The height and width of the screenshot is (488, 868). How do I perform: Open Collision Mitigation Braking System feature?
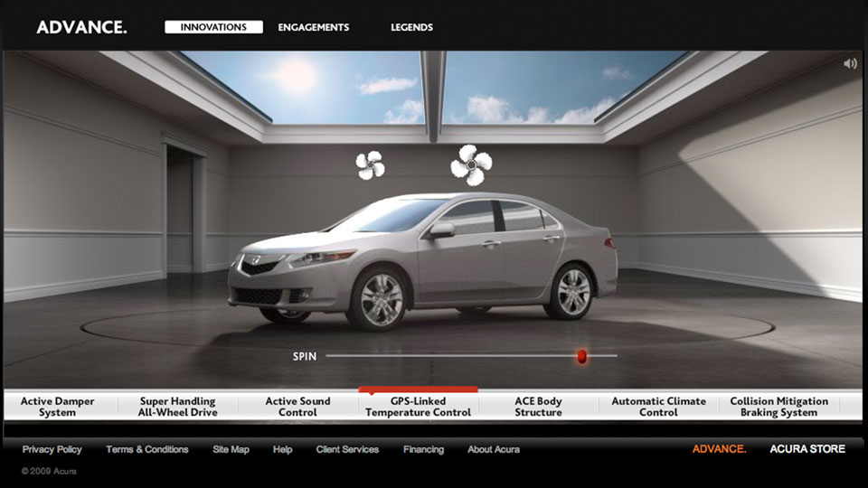778,407
